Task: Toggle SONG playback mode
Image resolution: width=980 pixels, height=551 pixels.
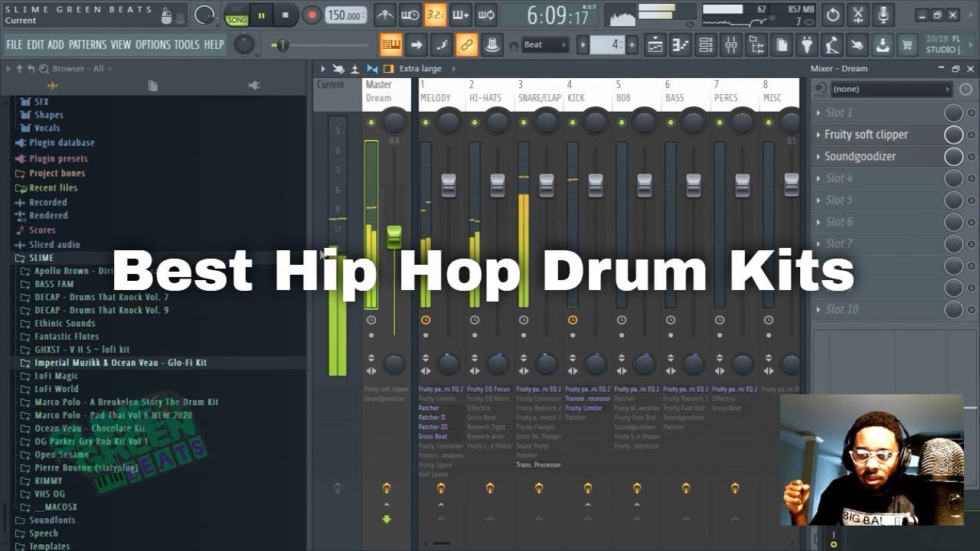Action: click(x=237, y=18)
